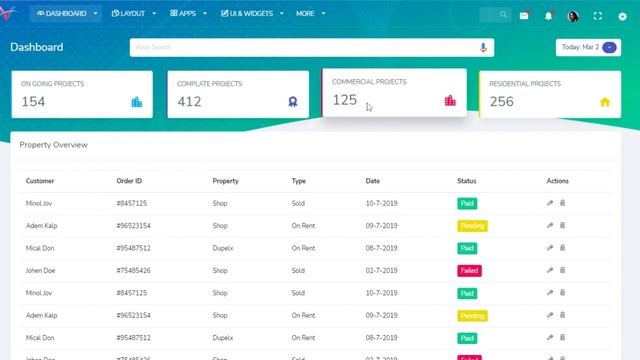Open the Apps menu

tap(188, 13)
